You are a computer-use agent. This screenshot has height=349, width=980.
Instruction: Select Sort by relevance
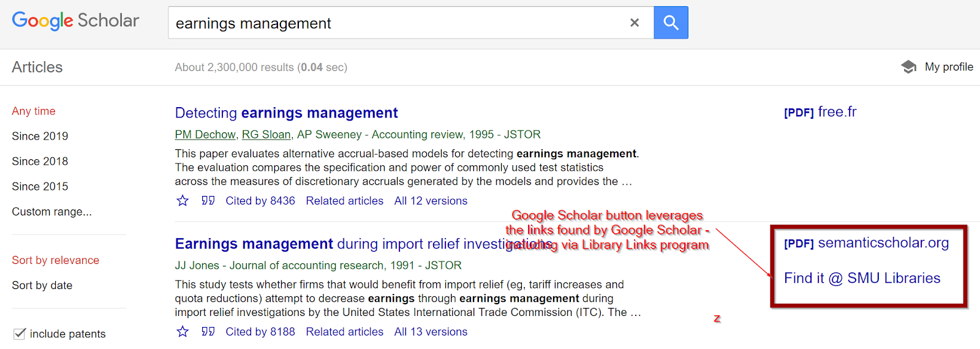(x=56, y=260)
